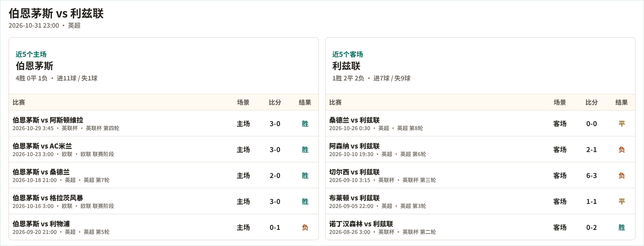Open the 桑德兰 vs 利兹联 match
Viewport: 644px width, 246px height.
pyautogui.click(x=480, y=123)
